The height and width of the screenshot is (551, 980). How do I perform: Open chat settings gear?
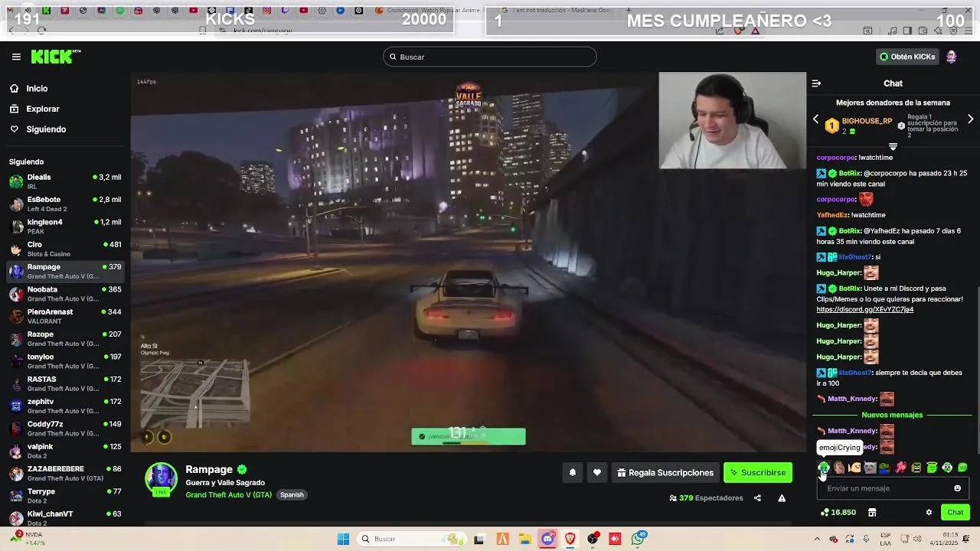pos(929,512)
